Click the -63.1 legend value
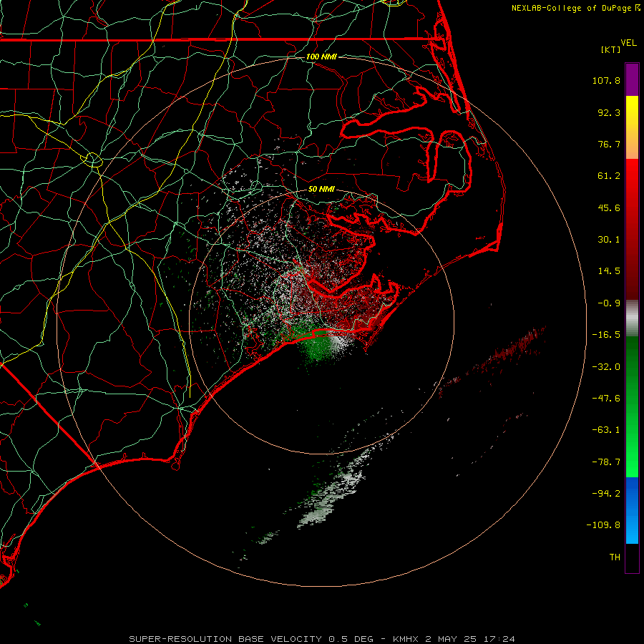 606,430
